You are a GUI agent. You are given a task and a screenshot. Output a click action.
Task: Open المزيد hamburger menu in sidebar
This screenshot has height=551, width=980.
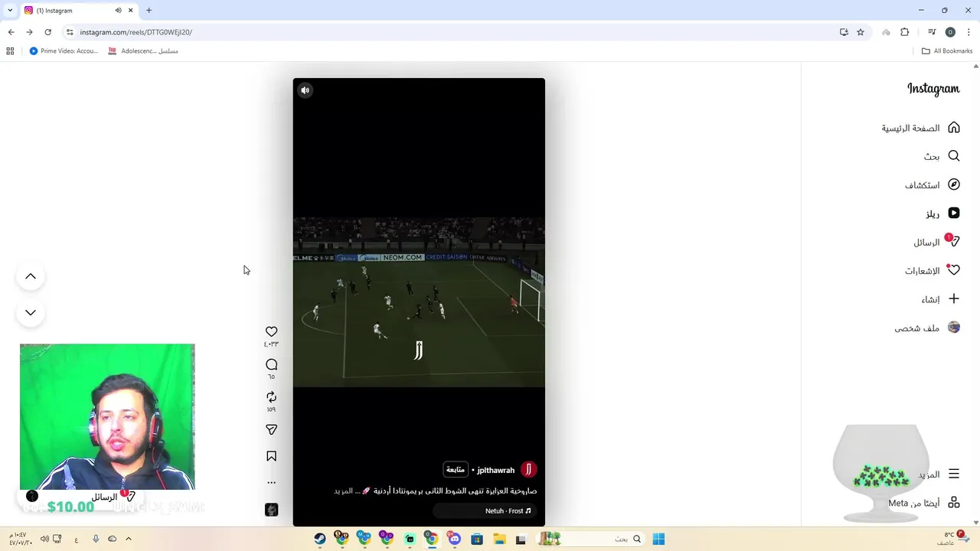tap(938, 474)
